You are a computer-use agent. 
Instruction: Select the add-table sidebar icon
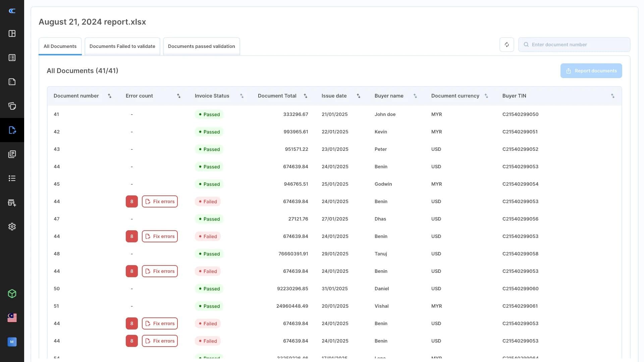click(x=12, y=202)
